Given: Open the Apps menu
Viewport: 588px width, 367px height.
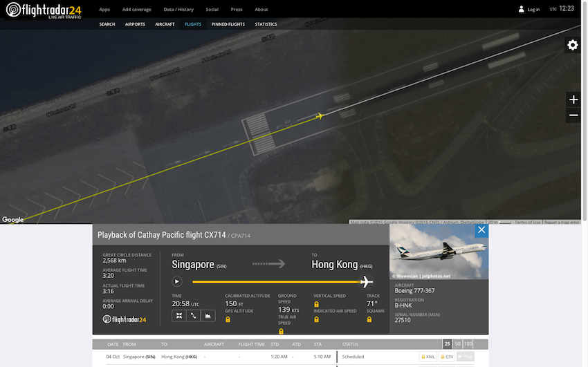Looking at the screenshot, I should [x=104, y=10].
